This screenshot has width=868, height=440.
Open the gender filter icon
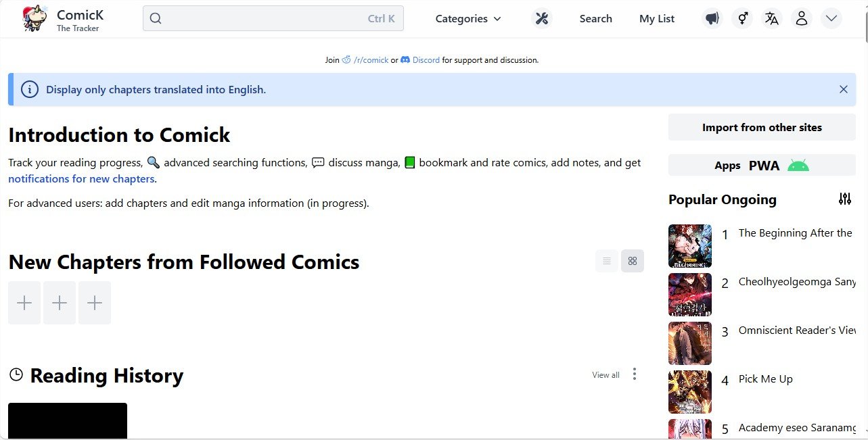pyautogui.click(x=742, y=19)
